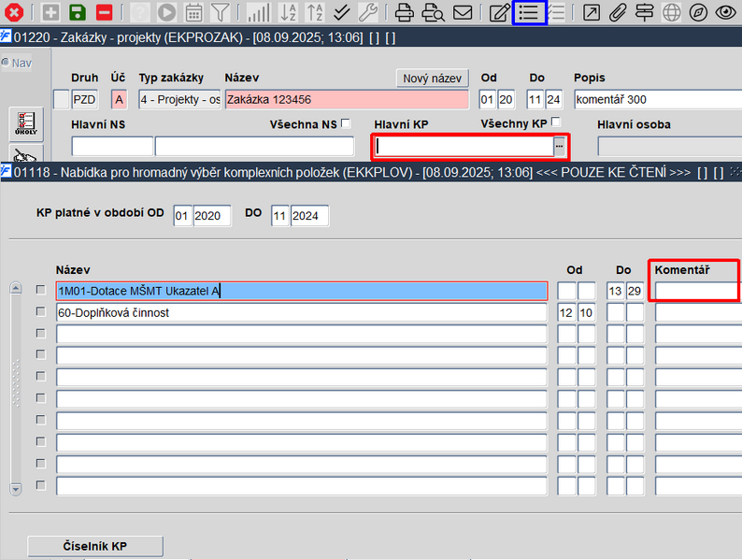Screen dimensions: 742x560
Task: Open Hlavní KP list button with three dots
Action: (x=560, y=146)
